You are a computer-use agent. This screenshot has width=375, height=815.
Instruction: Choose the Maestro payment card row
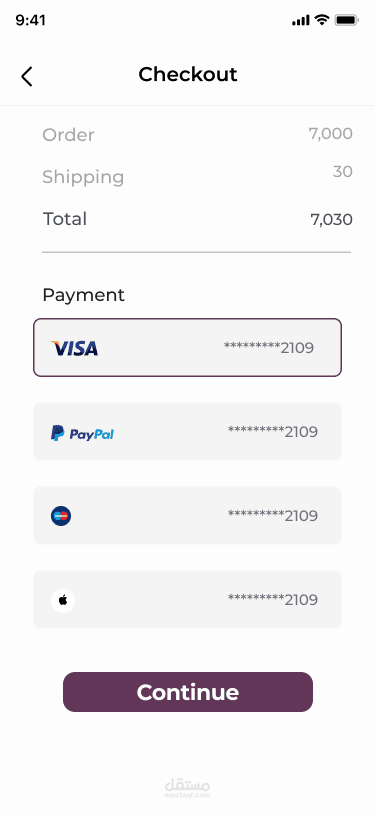(187, 516)
